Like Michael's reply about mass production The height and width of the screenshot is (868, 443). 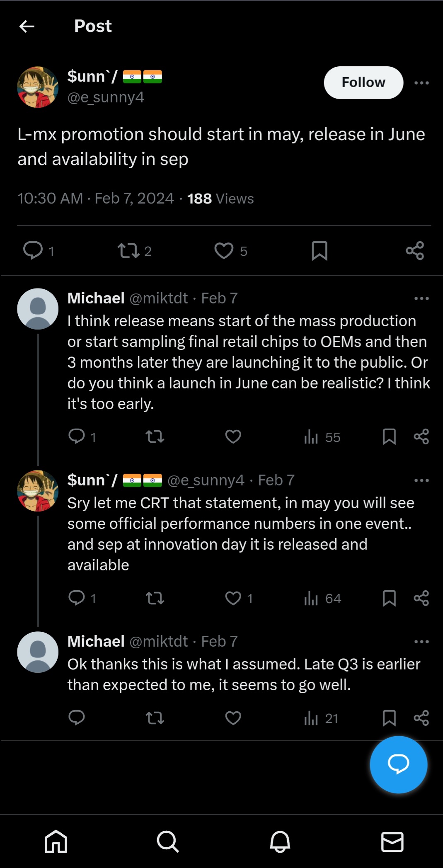coord(233,436)
